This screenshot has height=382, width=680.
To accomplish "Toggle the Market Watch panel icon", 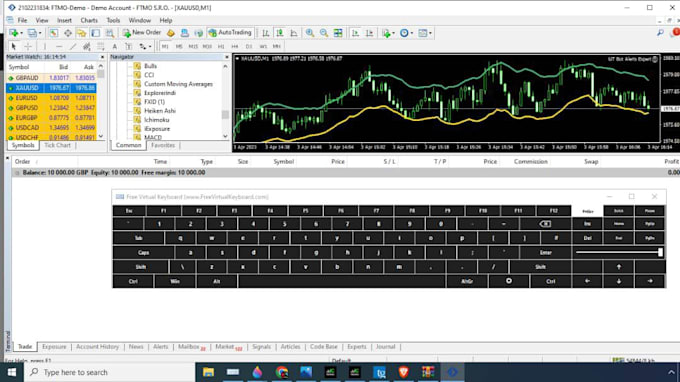I will coord(54,33).
